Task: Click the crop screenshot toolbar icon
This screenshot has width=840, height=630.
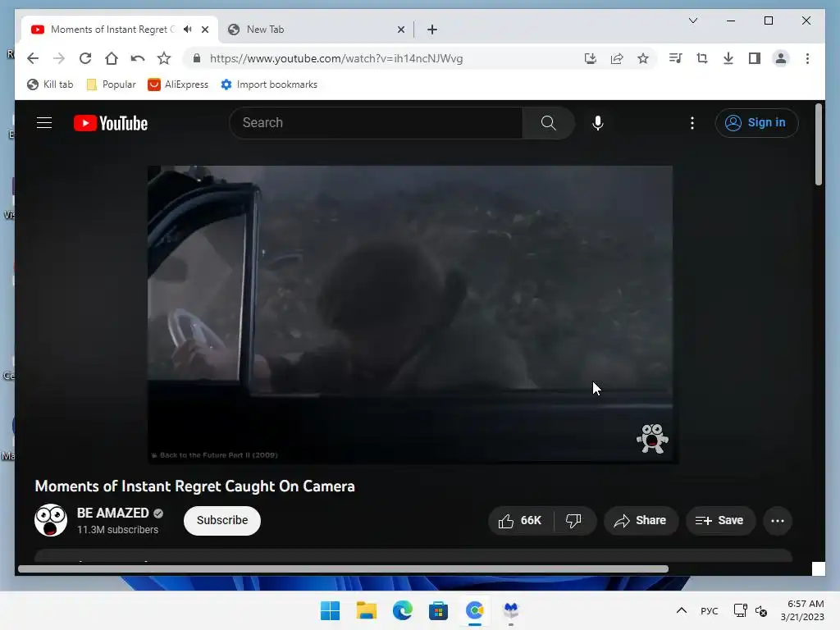Action: point(702,58)
